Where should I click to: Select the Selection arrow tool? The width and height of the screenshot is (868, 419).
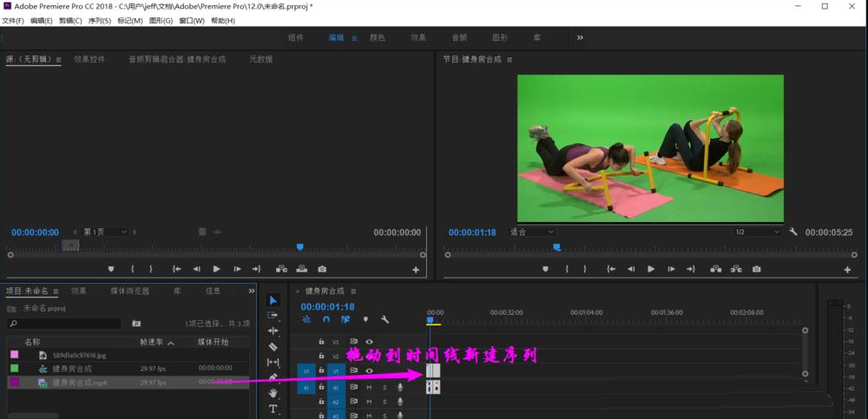pyautogui.click(x=273, y=300)
